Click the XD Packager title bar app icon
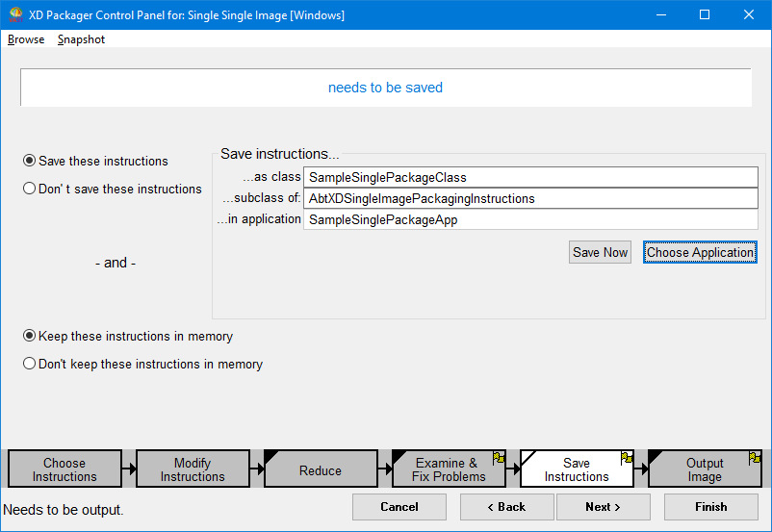The width and height of the screenshot is (772, 532). (x=15, y=15)
